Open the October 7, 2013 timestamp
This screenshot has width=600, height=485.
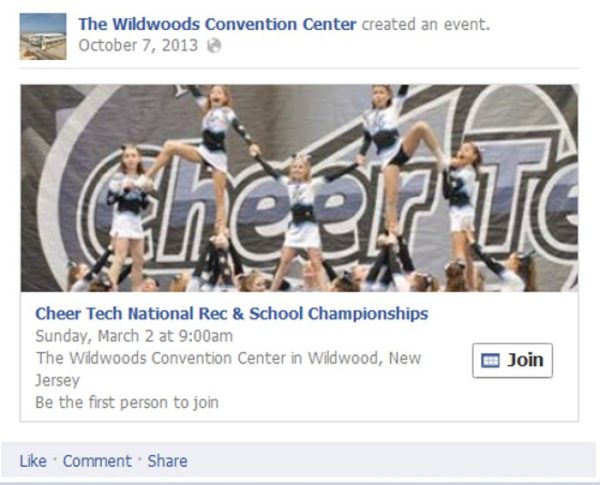(138, 46)
